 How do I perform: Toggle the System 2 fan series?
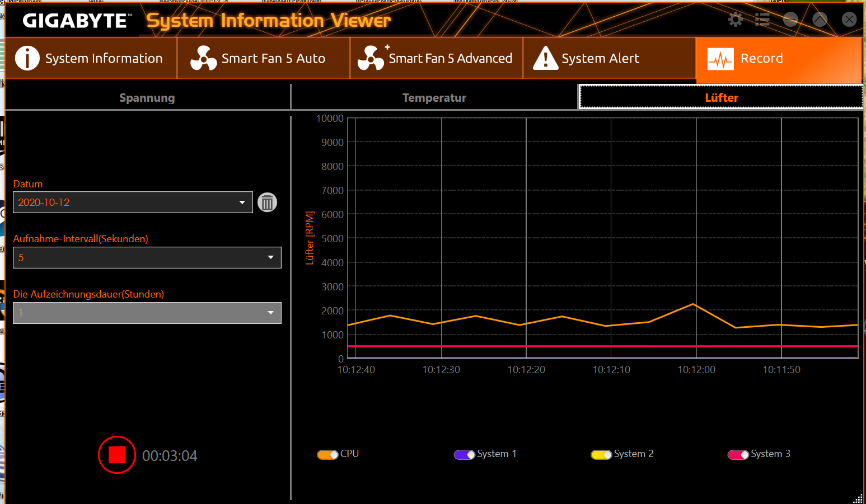(x=601, y=454)
